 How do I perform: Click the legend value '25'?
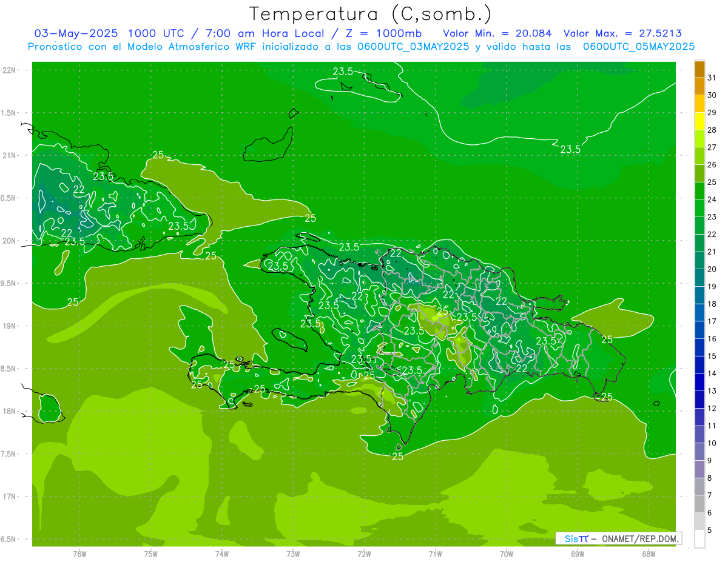tap(712, 182)
